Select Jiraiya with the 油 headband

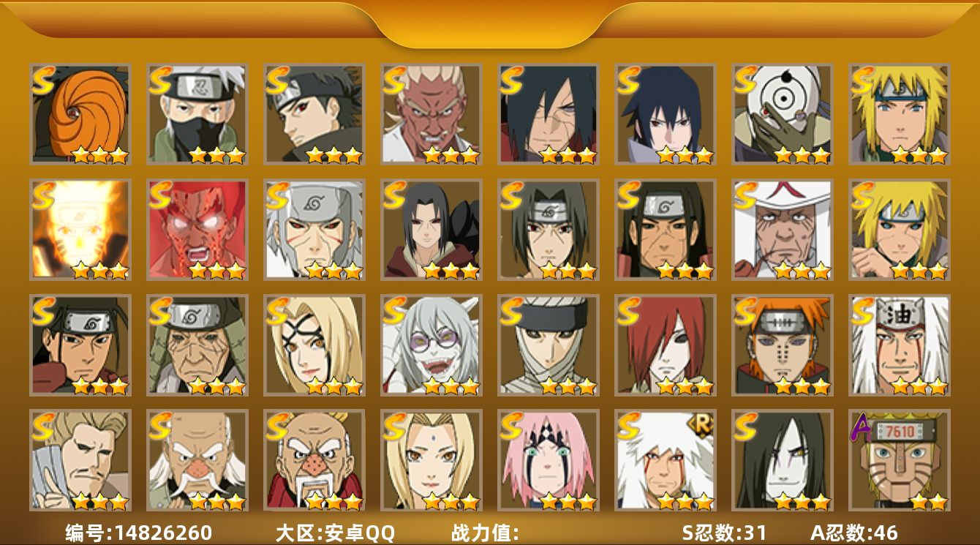[900, 345]
